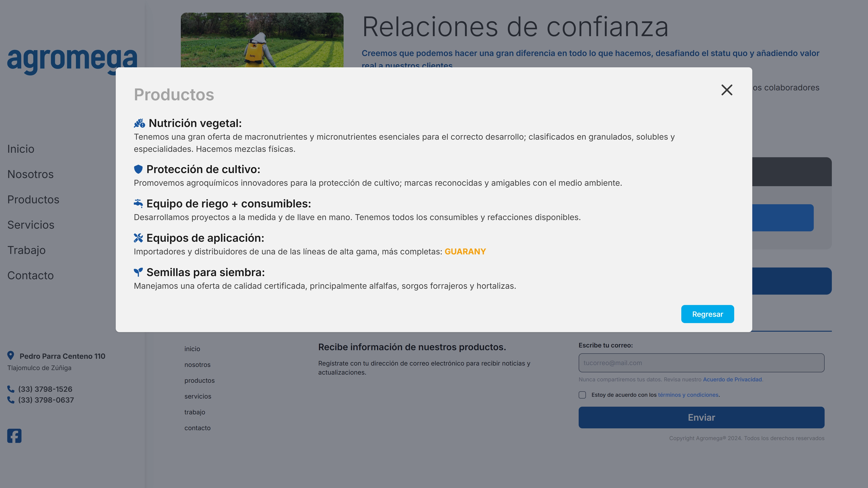Viewport: 868px width, 488px height.
Task: Click the phone icon beside (33) 3798-1526
Action: [x=10, y=389]
